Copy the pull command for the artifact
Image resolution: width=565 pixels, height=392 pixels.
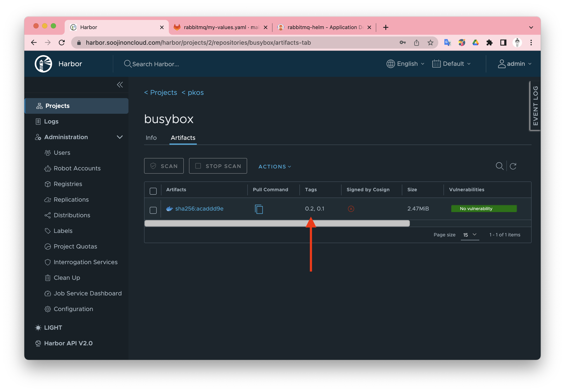tap(259, 209)
